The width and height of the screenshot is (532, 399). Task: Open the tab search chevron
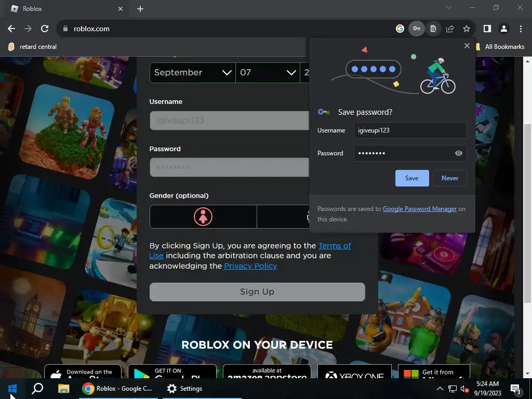click(x=448, y=7)
